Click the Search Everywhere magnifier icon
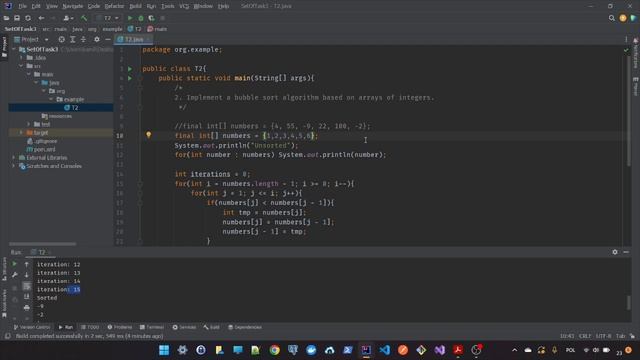 [x=611, y=18]
